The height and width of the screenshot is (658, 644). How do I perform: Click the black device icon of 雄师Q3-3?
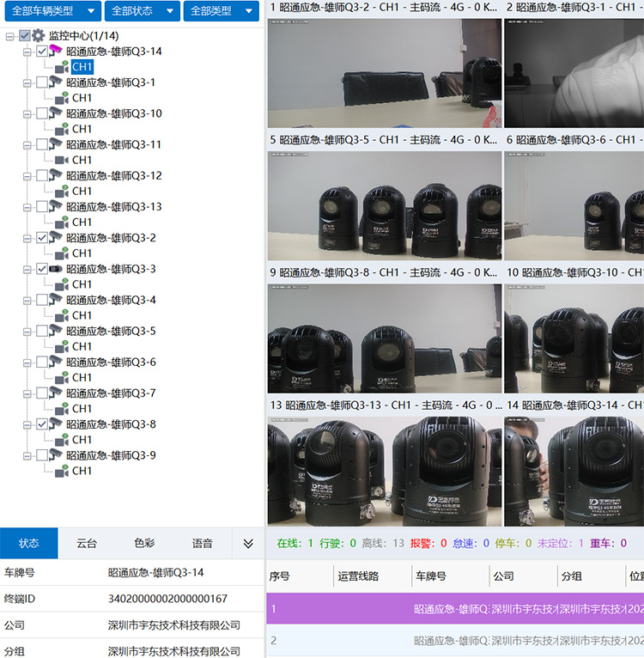[56, 269]
